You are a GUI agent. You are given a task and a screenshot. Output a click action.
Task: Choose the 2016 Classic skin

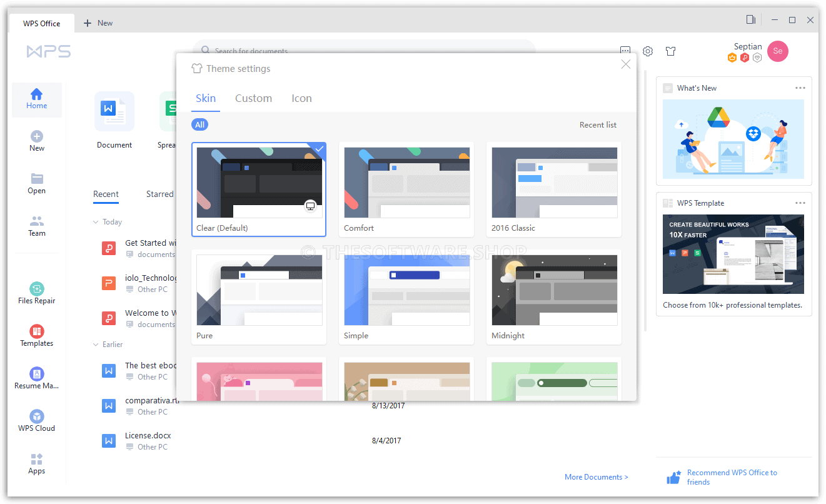554,189
